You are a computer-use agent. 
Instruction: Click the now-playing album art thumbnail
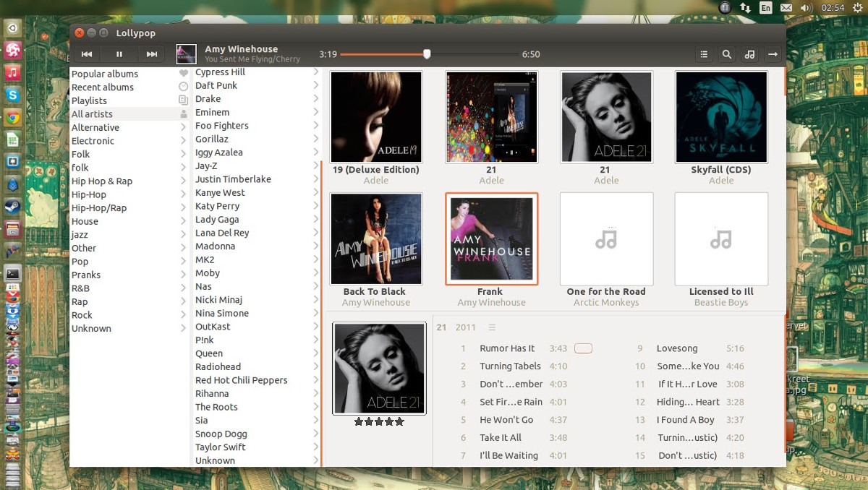[186, 54]
